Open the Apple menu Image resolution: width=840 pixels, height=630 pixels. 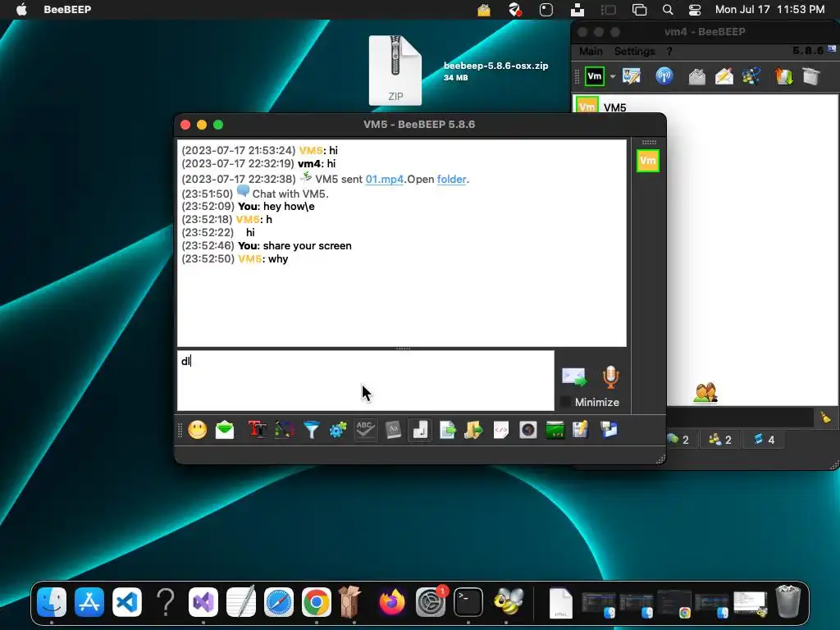pos(21,9)
